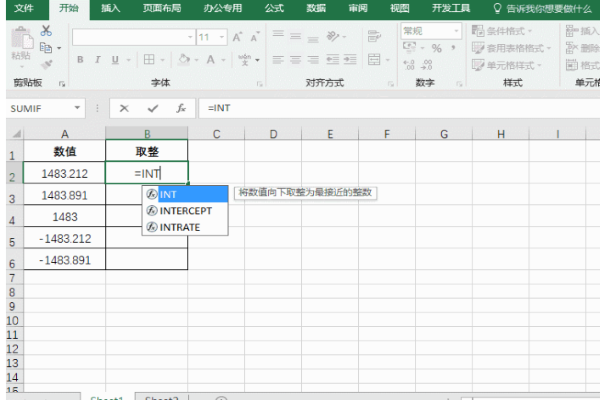Switch to the 页面布局 tab

click(162, 8)
